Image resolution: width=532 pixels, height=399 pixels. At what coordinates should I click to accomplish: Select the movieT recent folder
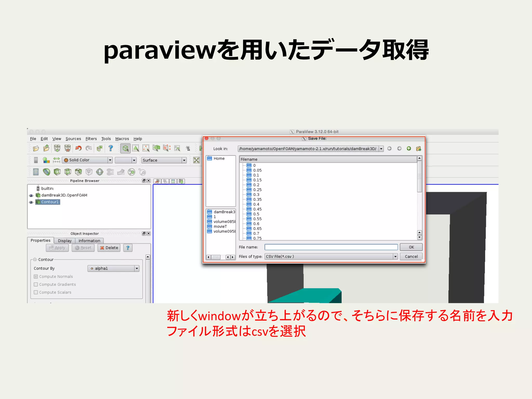point(217,227)
